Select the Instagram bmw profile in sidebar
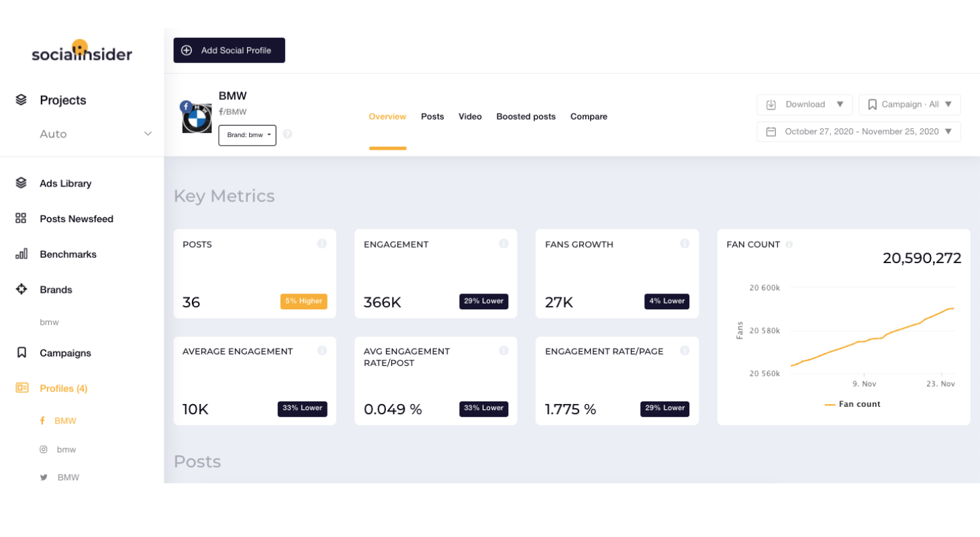The width and height of the screenshot is (980, 537). [x=66, y=450]
